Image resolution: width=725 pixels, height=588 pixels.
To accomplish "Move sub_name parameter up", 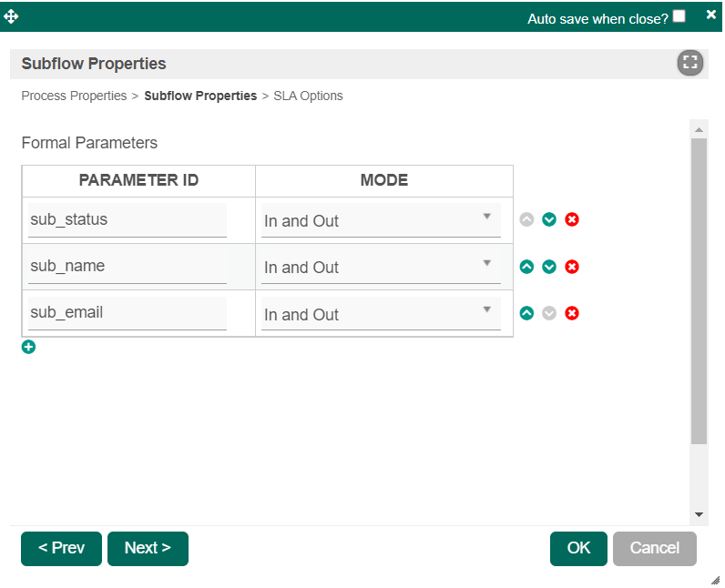I will 526,267.
